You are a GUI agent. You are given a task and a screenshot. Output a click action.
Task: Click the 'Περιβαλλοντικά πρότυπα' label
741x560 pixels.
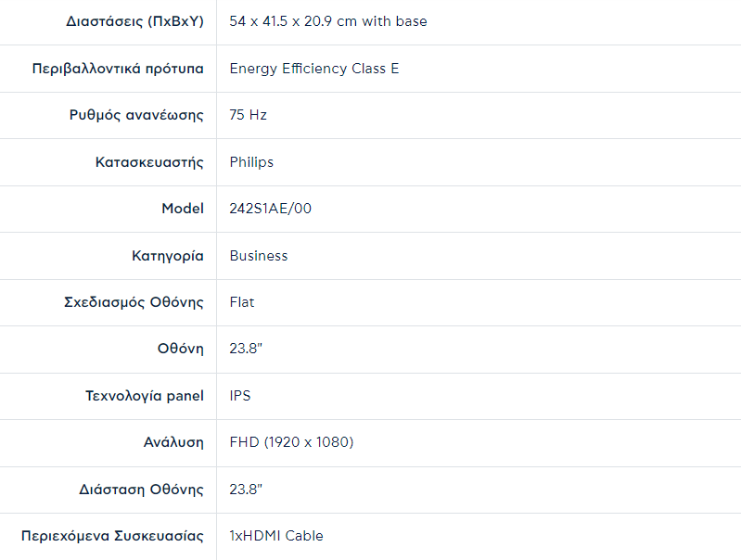118,69
